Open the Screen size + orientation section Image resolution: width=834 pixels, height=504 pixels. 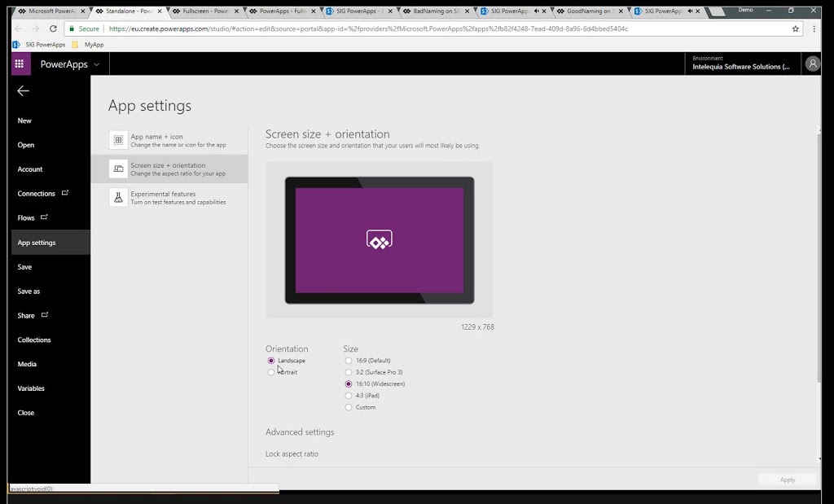coord(169,169)
